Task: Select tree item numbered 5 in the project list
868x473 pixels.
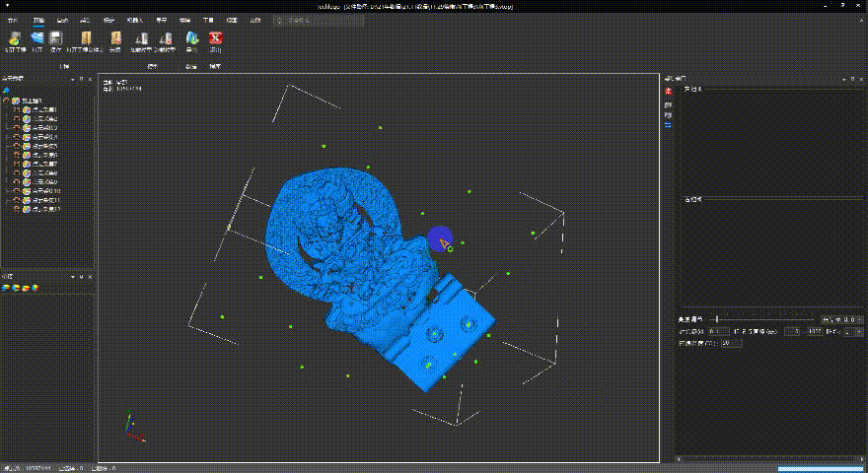Action: tap(46, 146)
